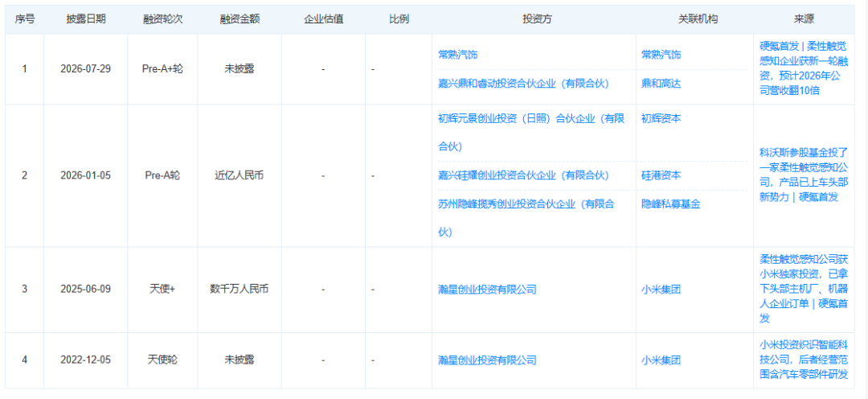Select the Pre-A轮 round cell
Screen dimensions: 868x399
coord(162,175)
